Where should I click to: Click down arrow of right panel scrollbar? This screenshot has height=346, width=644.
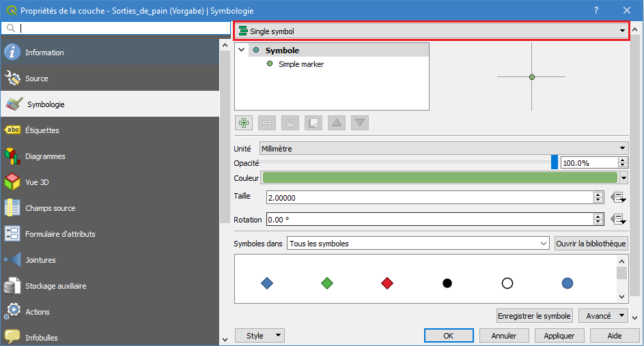click(635, 318)
